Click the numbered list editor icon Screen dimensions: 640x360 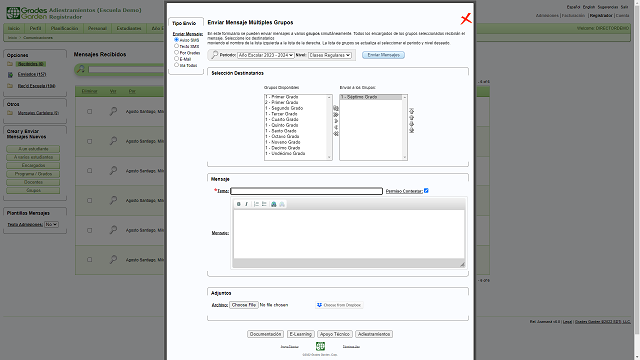(256, 204)
